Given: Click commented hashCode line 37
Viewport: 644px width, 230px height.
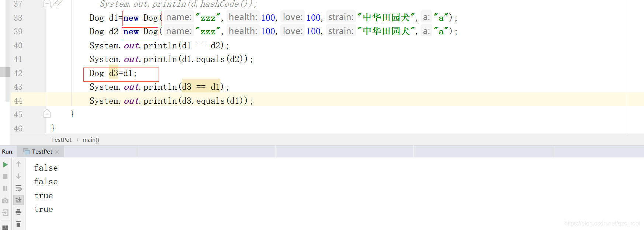Looking at the screenshot, I should pyautogui.click(x=179, y=4).
